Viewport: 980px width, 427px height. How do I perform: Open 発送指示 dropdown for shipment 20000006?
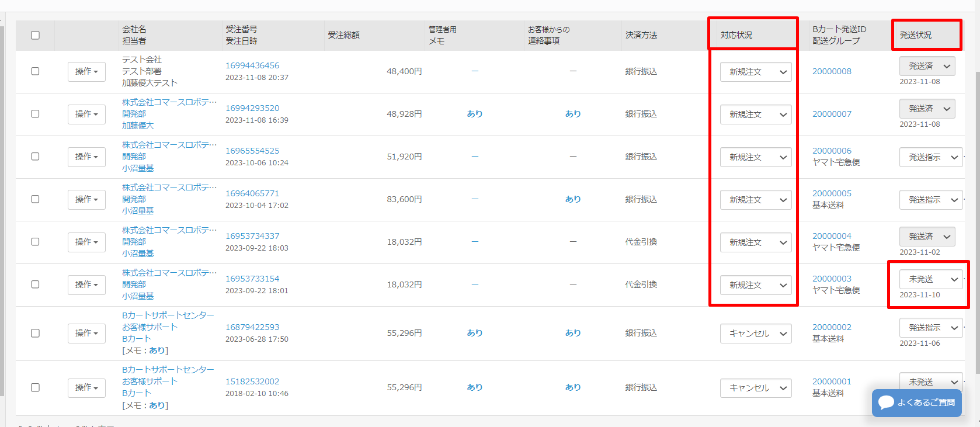[x=931, y=157]
